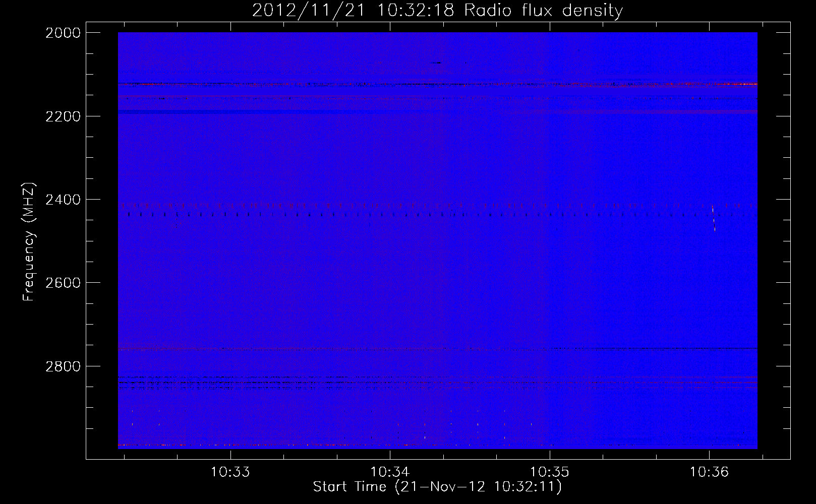The height and width of the screenshot is (504, 816).
Task: Click the 2000 frequency tick label
Action: [63, 33]
